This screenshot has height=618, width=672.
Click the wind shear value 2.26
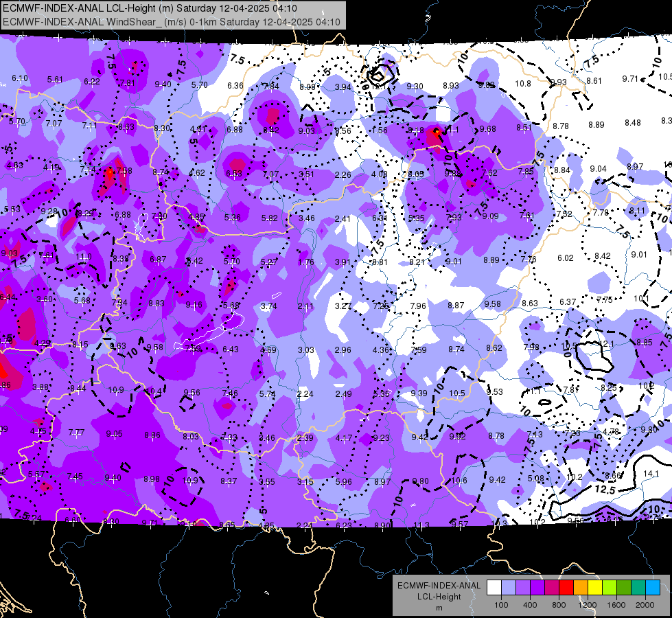point(343,174)
